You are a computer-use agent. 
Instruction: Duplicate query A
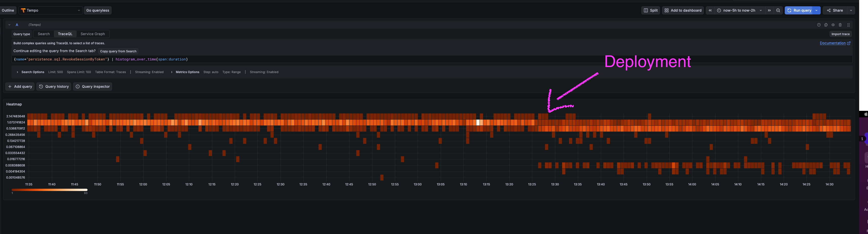pyautogui.click(x=826, y=25)
